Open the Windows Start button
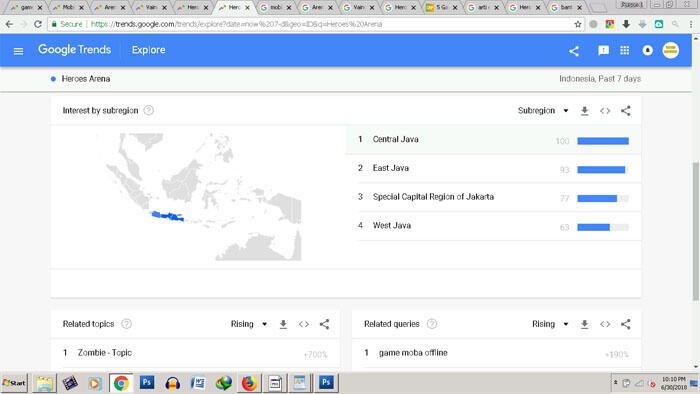The height and width of the screenshot is (394, 700). 14,383
